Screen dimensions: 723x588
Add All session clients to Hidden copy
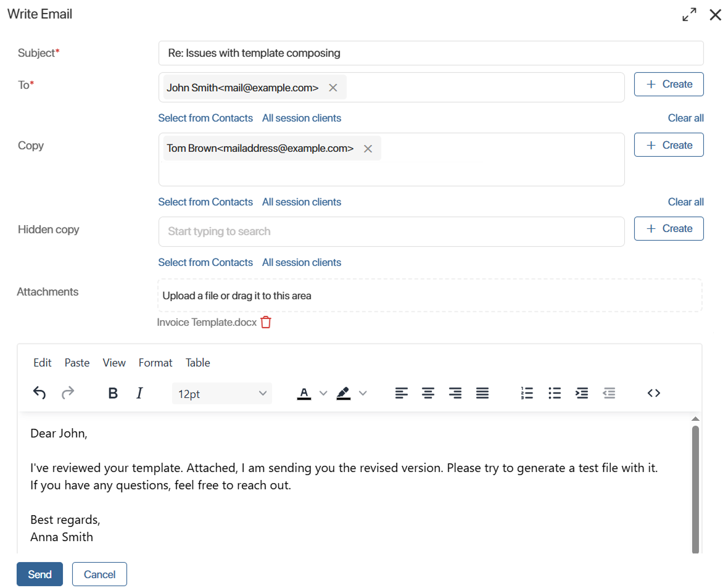point(302,262)
